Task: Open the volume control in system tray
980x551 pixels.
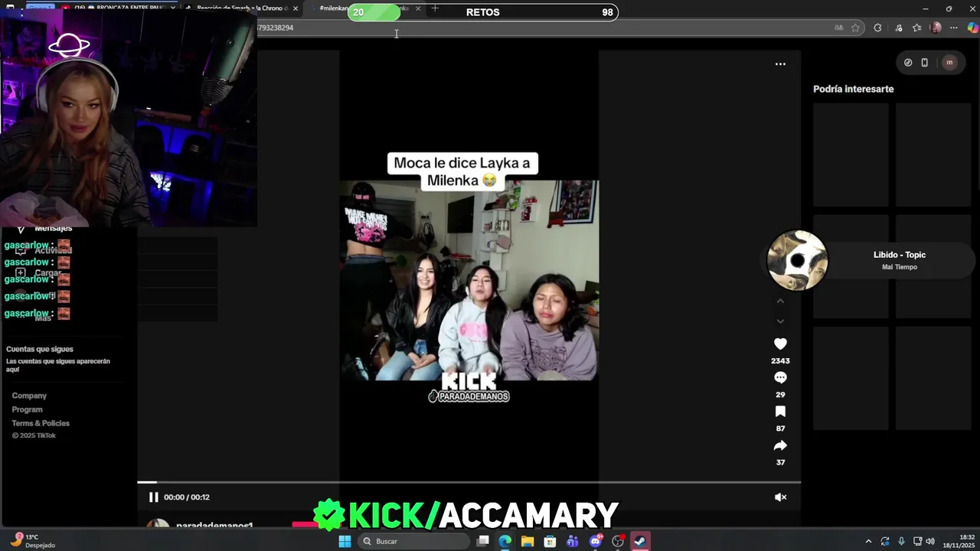Action: pos(930,541)
